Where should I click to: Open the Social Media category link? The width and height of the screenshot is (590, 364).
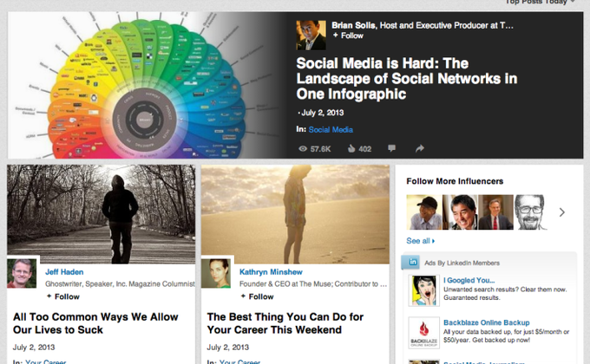pyautogui.click(x=331, y=130)
